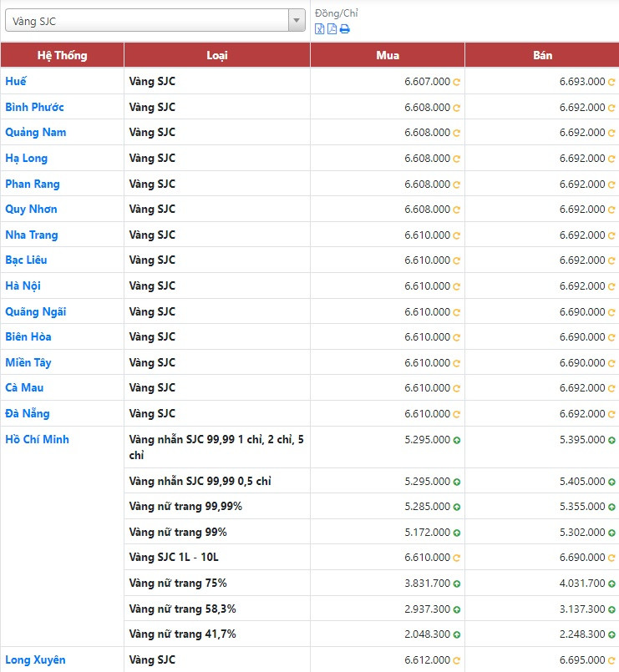
Task: Click green up icon beside Bán 5.405.000
Action: tap(611, 482)
